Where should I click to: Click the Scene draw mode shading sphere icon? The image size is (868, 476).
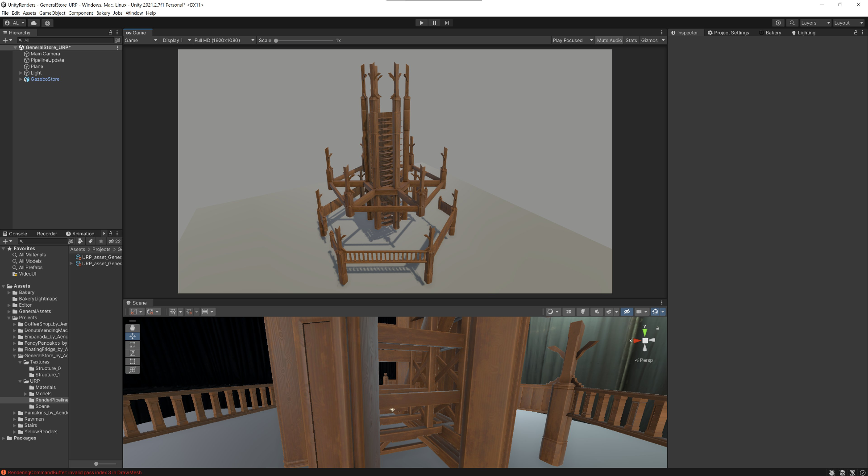(x=550, y=312)
